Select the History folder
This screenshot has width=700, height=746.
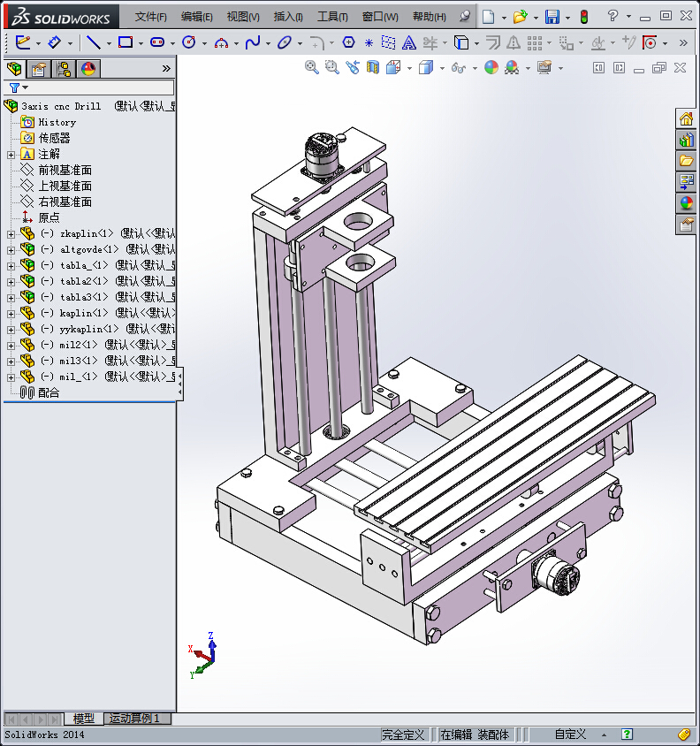57,122
